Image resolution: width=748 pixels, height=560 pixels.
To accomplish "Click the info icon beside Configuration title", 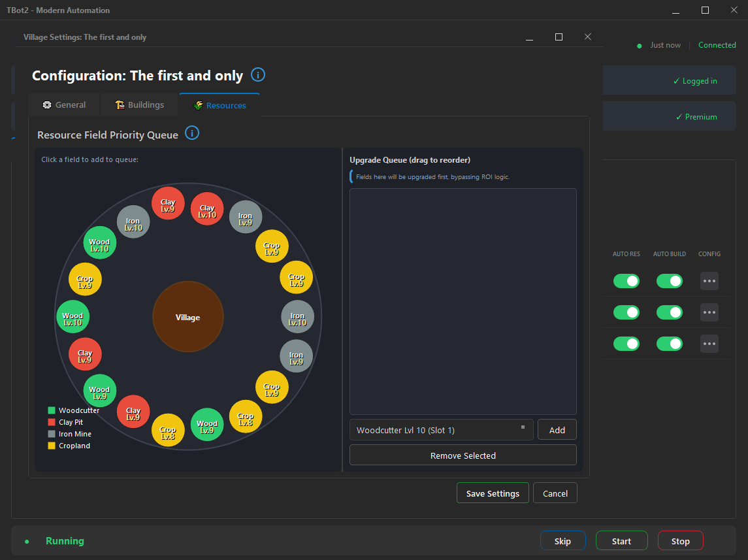I will click(x=258, y=75).
